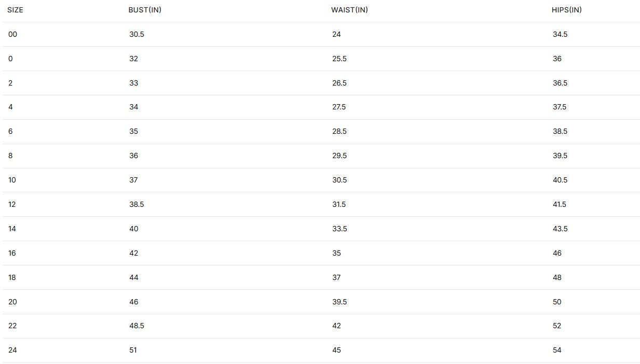Select the size 8 row label

10,156
